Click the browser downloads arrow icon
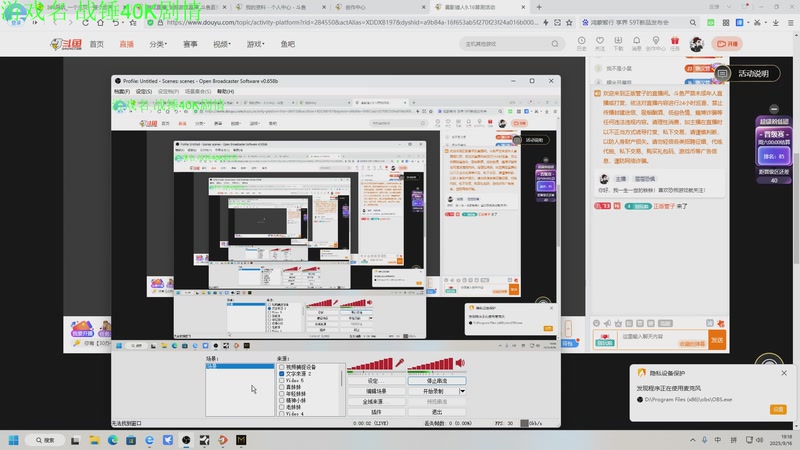 coord(776,22)
